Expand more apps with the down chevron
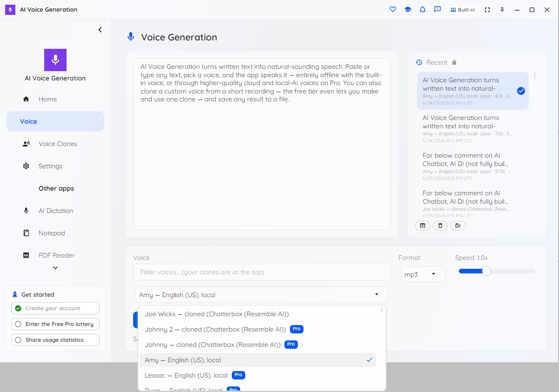Viewport: 559px width, 392px height. [55, 268]
